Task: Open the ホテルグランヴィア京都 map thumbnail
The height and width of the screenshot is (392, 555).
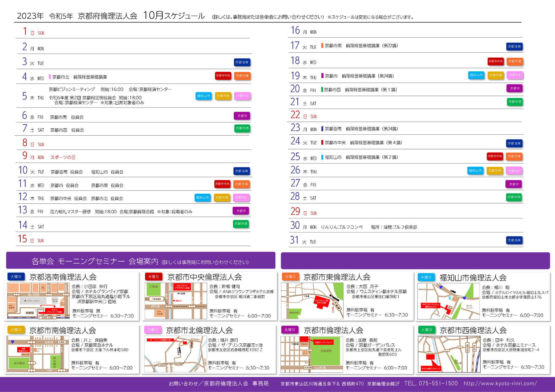Action: coord(38,301)
